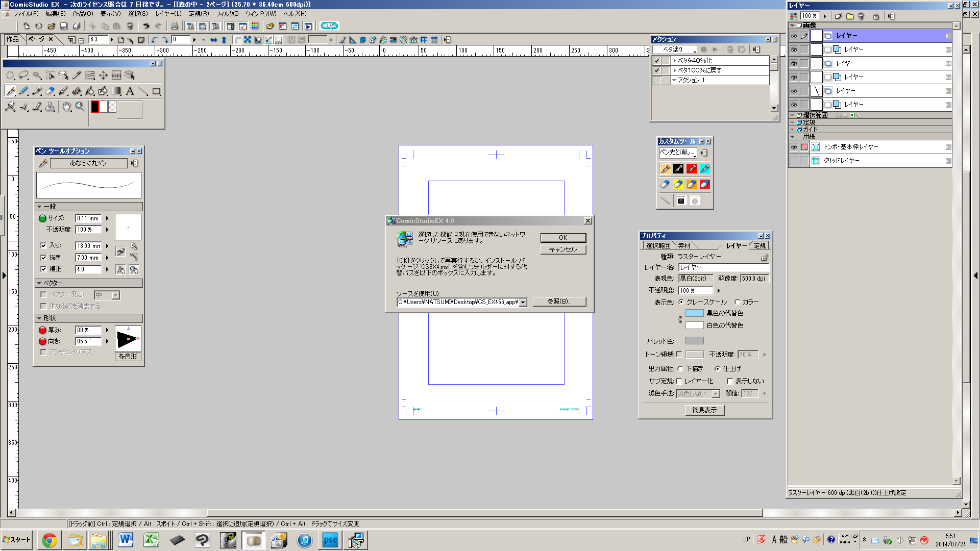The height and width of the screenshot is (551, 980).
Task: Select the Hand grab tool
Action: click(66, 107)
